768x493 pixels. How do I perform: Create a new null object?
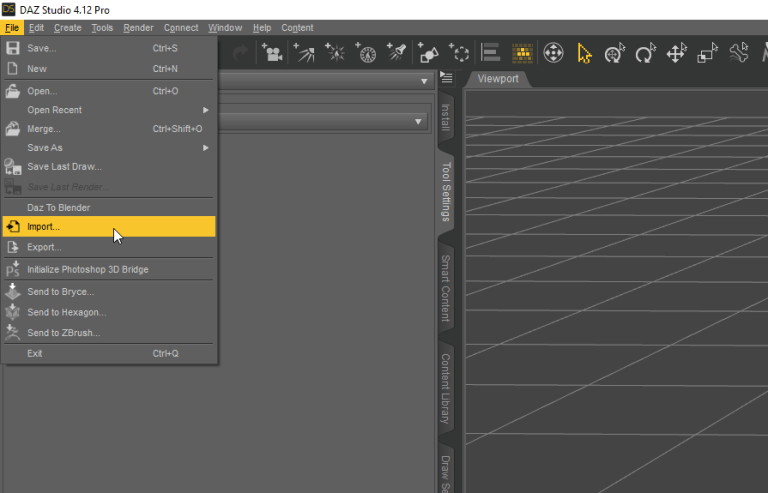(459, 52)
